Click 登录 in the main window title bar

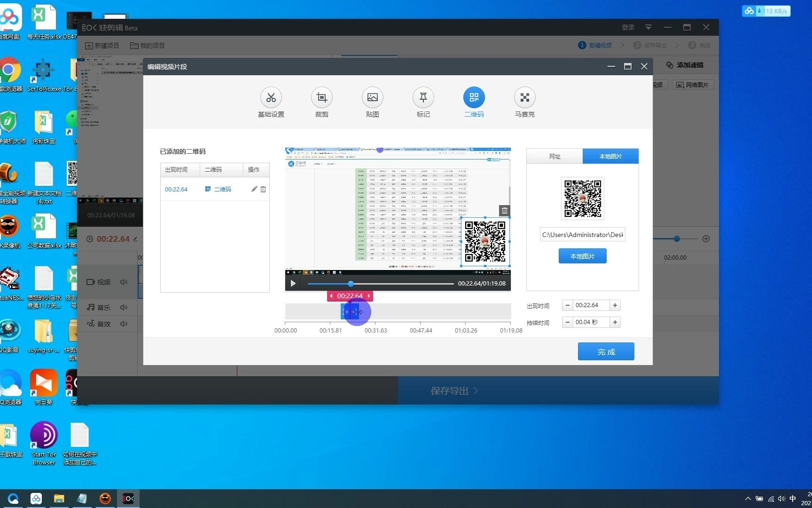(x=628, y=27)
